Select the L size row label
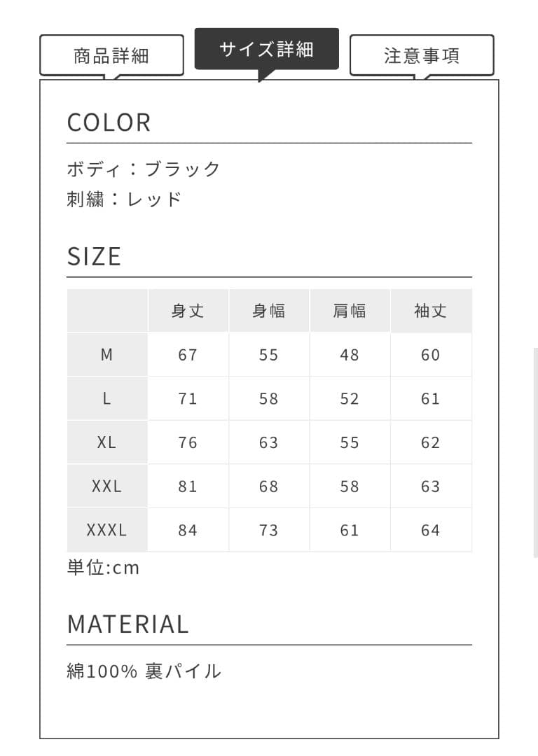This screenshot has height=756, width=538. [106, 398]
